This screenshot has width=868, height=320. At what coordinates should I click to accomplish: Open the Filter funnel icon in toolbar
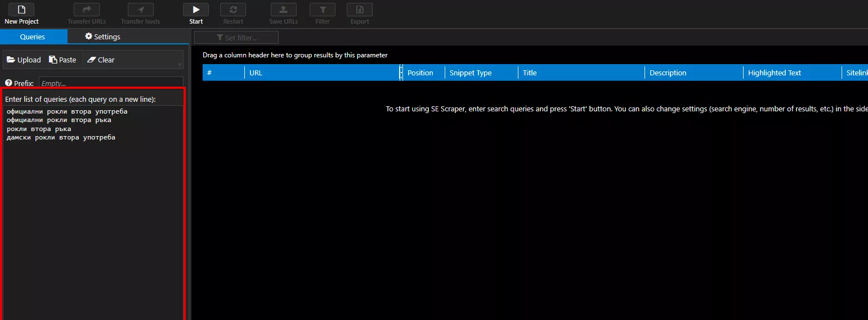click(x=323, y=10)
